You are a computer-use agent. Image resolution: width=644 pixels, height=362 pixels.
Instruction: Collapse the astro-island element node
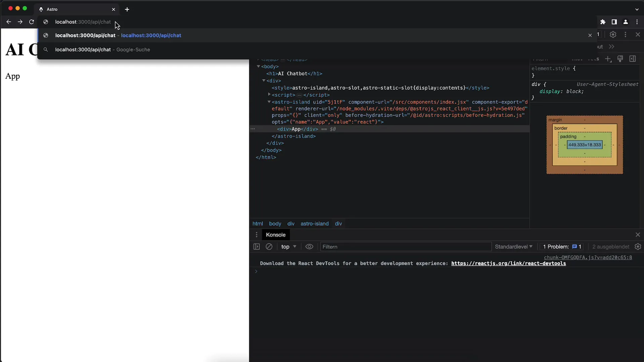coord(269,102)
